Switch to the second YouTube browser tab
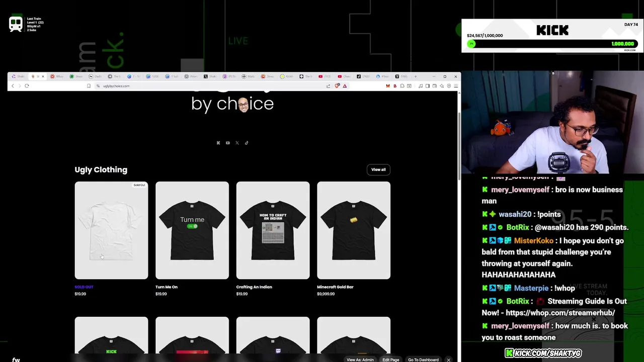 [x=344, y=76]
